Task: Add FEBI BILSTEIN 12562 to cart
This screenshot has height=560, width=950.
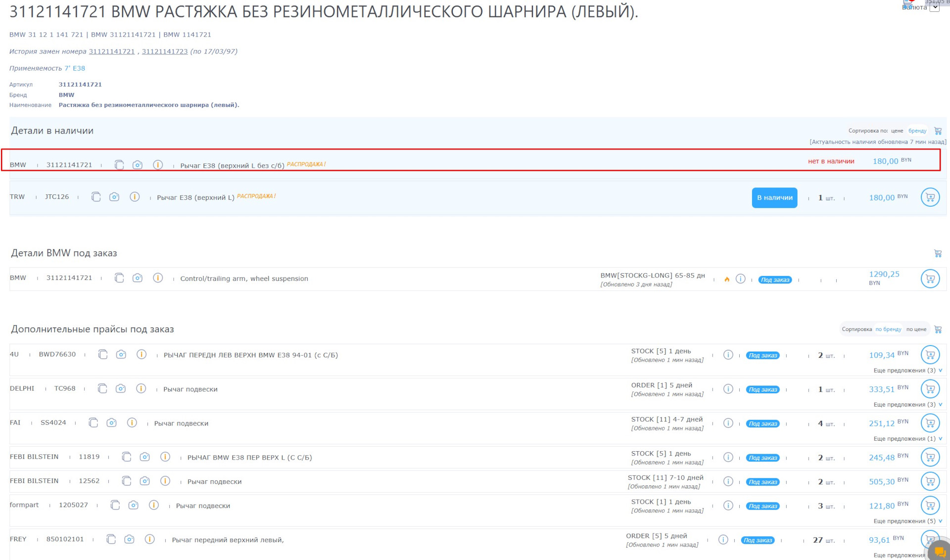Action: point(930,481)
